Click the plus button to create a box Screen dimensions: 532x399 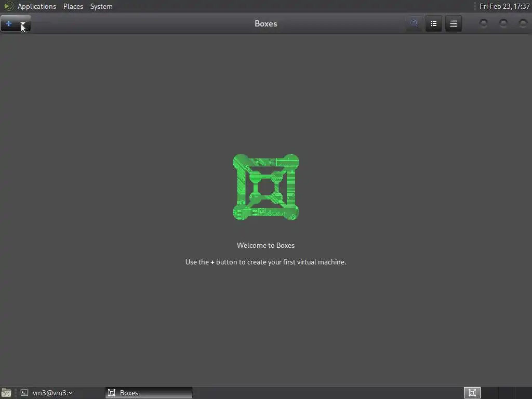(8, 23)
